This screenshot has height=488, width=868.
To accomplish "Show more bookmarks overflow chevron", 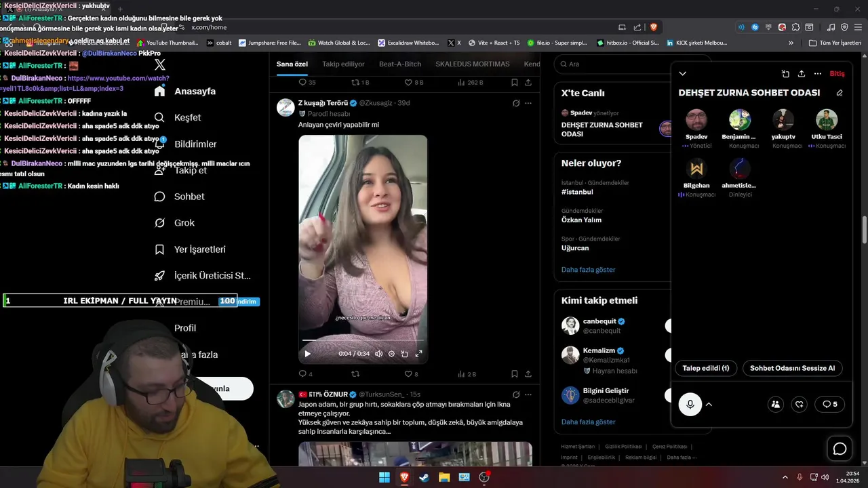I will point(791,43).
